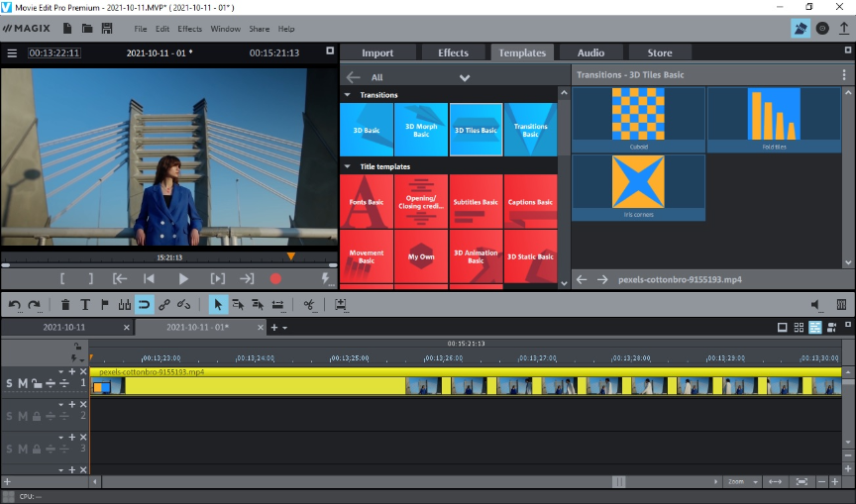This screenshot has width=856, height=504.
Task: Select the all-tracks mouse mode tool
Action: coord(258,305)
